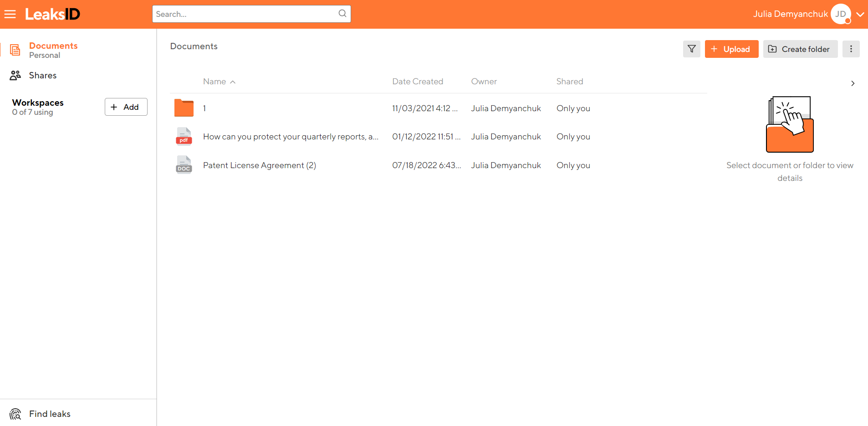Screen dimensions: 868x426
Task: Click date 11/03/2021 of folder 1
Action: point(425,108)
